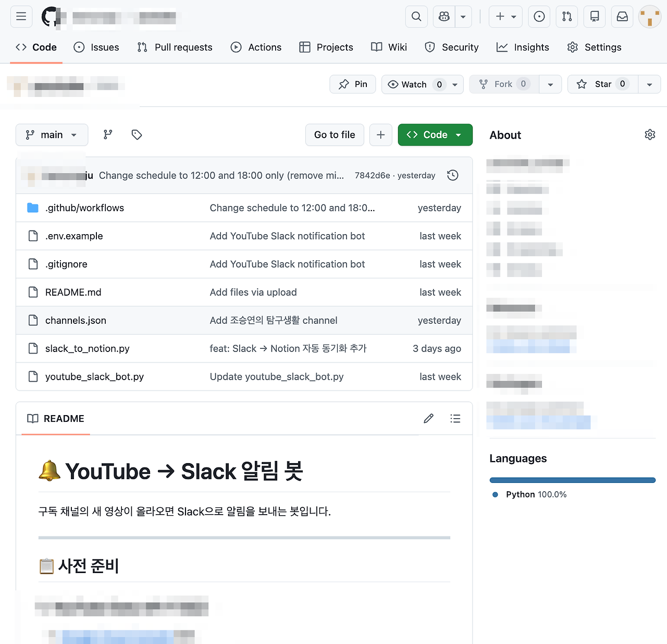The height and width of the screenshot is (644, 667).
Task: Launch the Copilot chat icon
Action: (444, 17)
